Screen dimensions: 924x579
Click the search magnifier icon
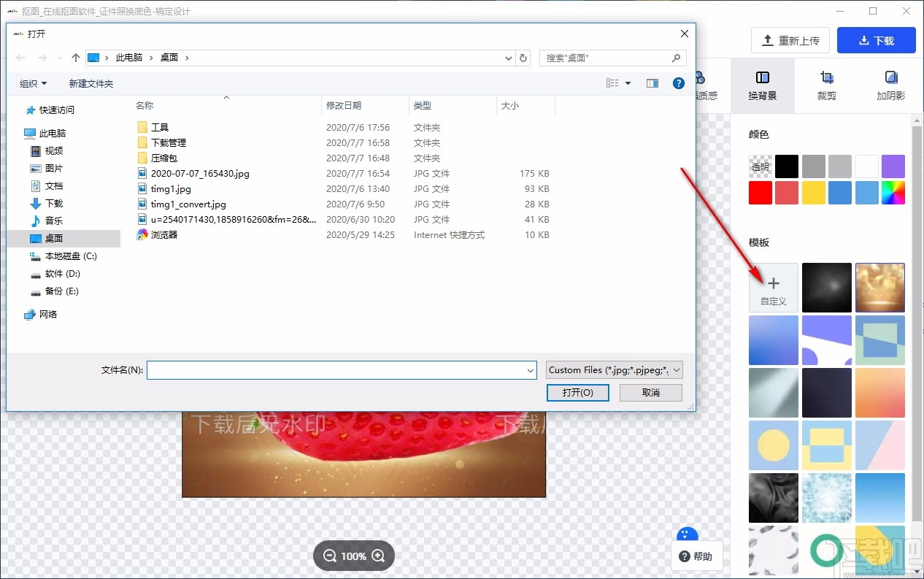pos(677,58)
